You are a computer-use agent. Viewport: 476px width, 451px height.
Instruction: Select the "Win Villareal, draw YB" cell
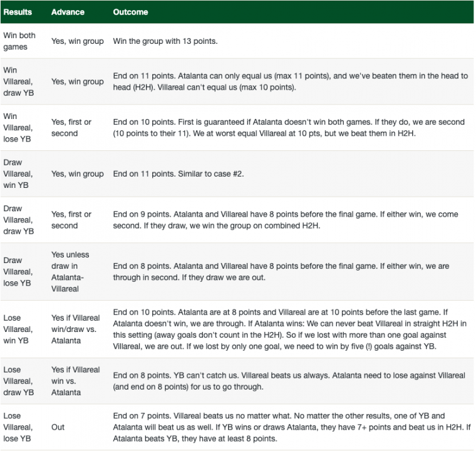pyautogui.click(x=18, y=81)
